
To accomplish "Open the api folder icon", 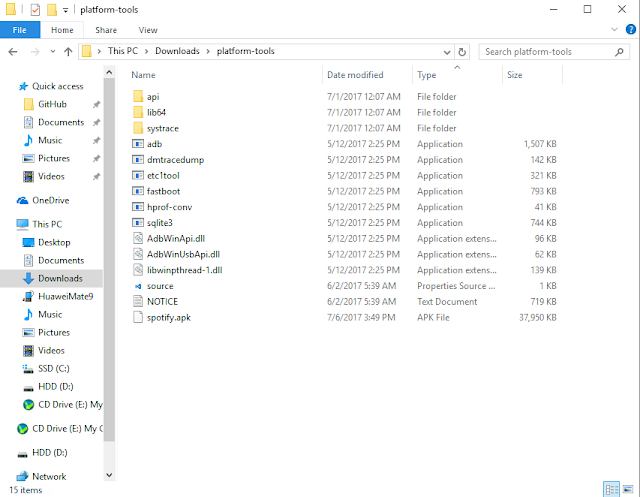I will pyautogui.click(x=138, y=97).
